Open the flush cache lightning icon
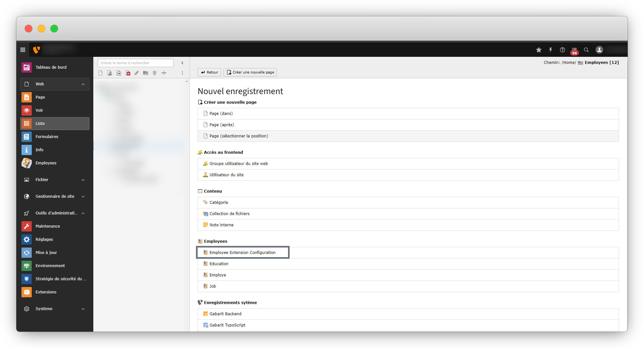 point(551,50)
